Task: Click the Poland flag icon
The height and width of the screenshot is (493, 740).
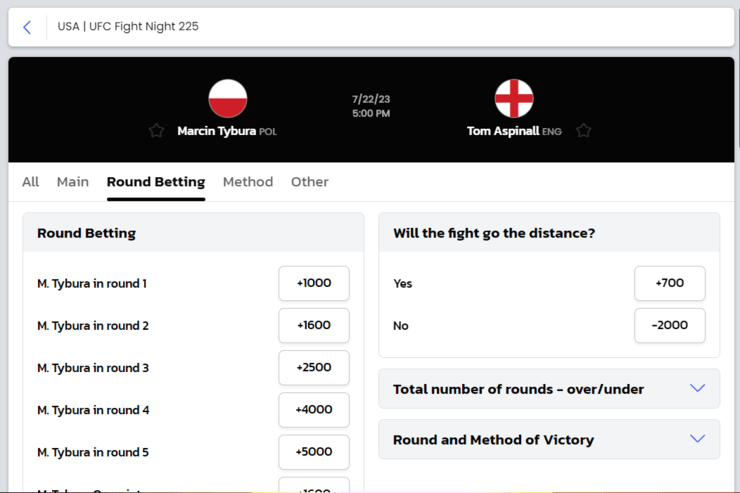Action: tap(228, 98)
